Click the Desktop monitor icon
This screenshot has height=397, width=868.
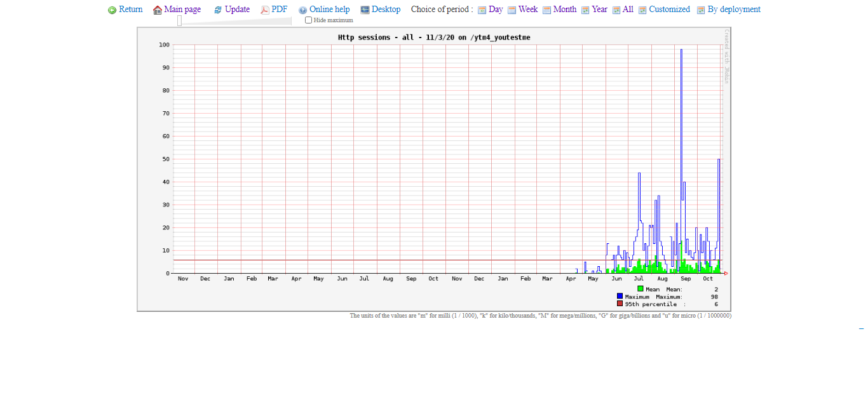[365, 10]
